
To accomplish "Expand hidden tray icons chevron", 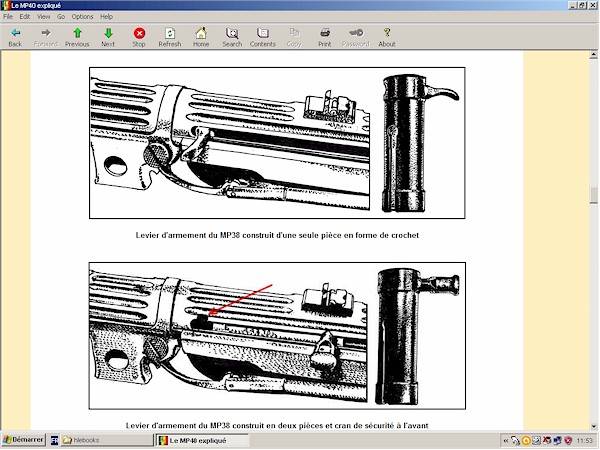I will pos(505,441).
